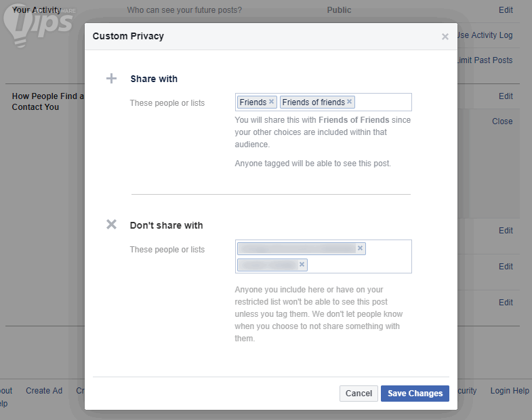Remove the first blurred name from exclusions

(360, 248)
